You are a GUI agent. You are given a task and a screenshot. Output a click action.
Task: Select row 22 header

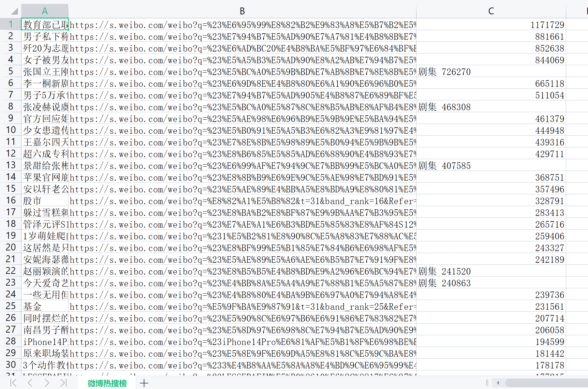tap(11, 271)
